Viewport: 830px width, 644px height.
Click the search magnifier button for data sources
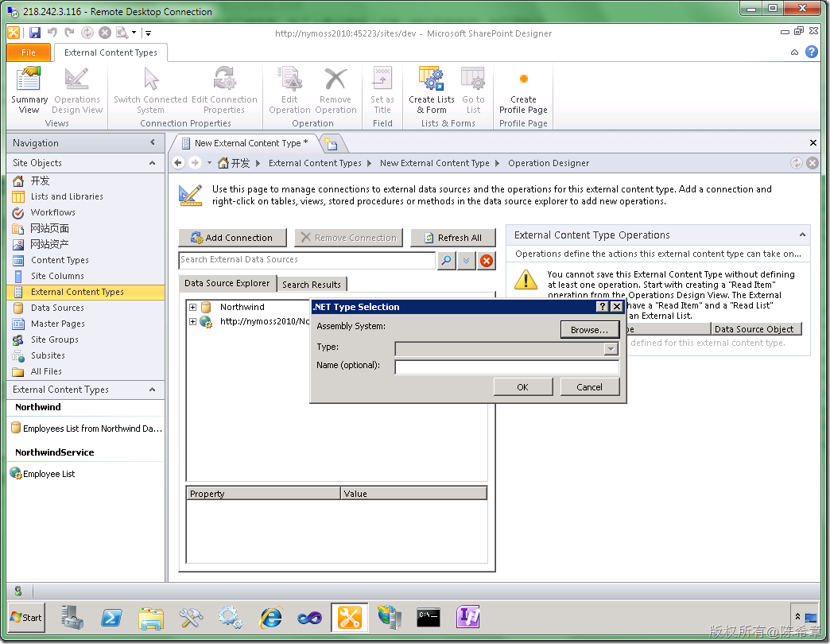click(447, 260)
